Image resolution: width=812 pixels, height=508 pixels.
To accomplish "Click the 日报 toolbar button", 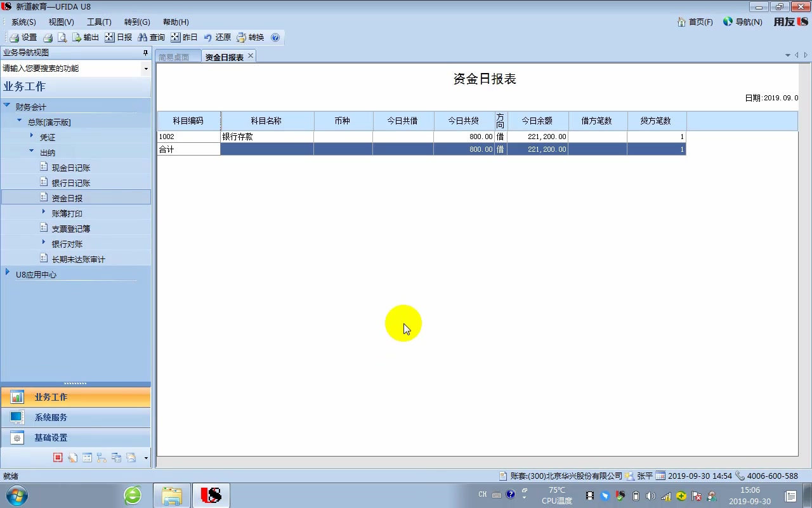I will coord(119,37).
